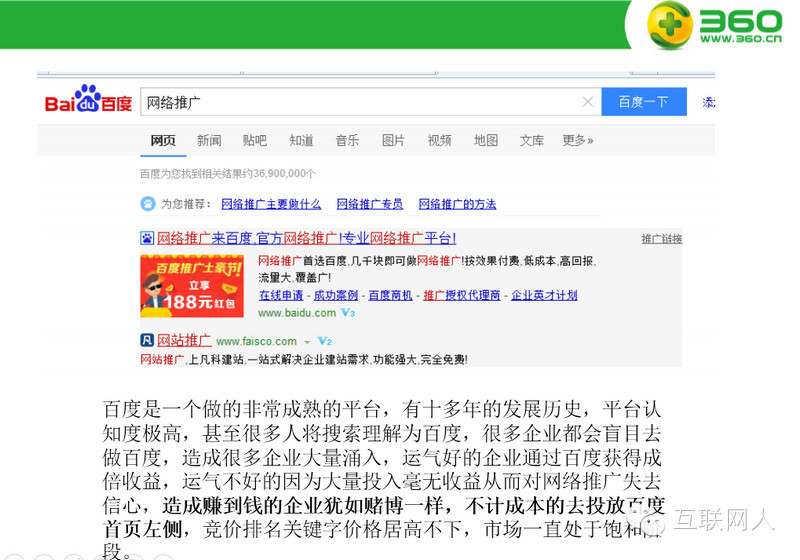Viewport: 800px width, 560px height.
Task: Click the paw icon beside 为您推荐
Action: click(x=147, y=204)
